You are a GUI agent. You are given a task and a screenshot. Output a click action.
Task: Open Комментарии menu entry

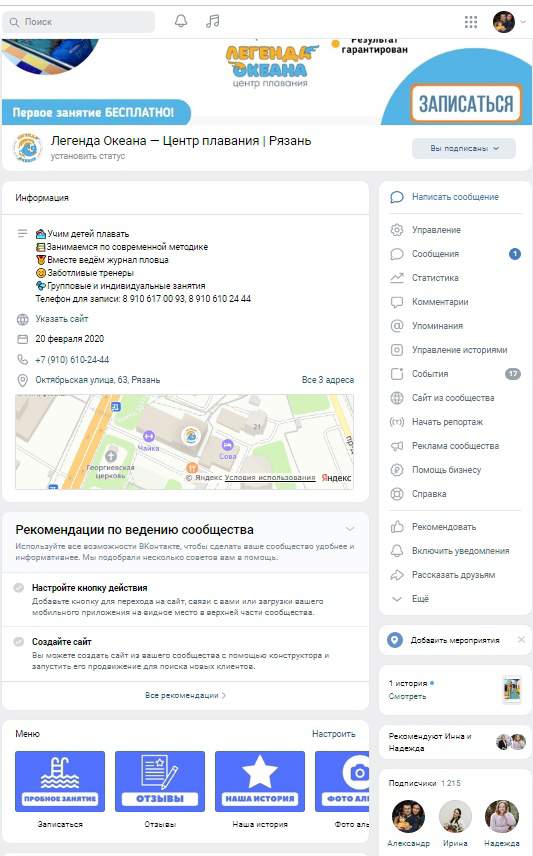(440, 302)
